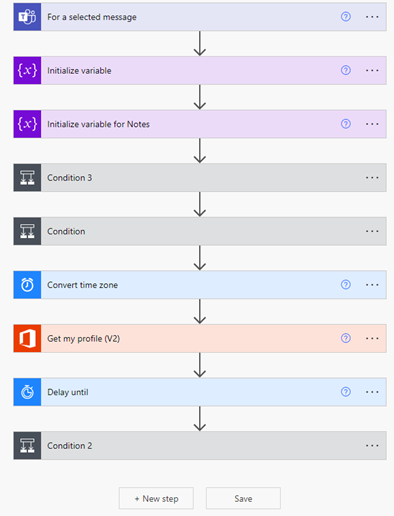
Task: Insert step via arrow below Condition 3
Action: (200, 204)
